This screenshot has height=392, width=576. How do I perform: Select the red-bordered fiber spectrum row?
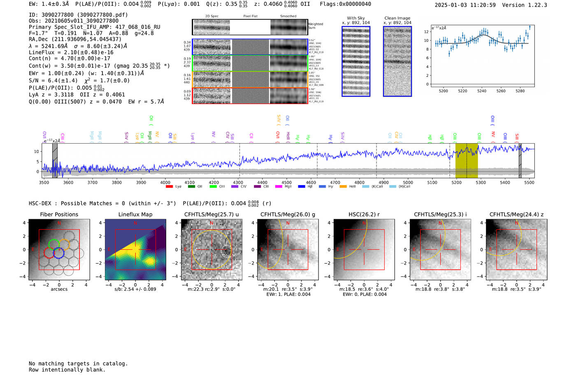[x=250, y=95]
